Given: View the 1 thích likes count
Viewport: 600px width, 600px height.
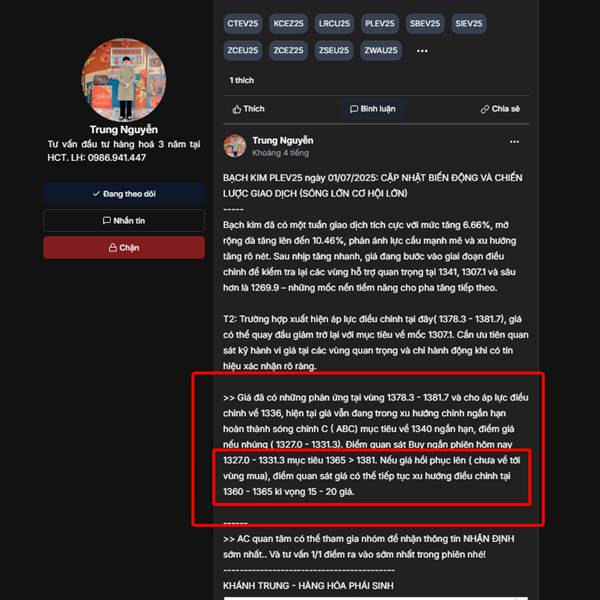Looking at the screenshot, I should (241, 80).
